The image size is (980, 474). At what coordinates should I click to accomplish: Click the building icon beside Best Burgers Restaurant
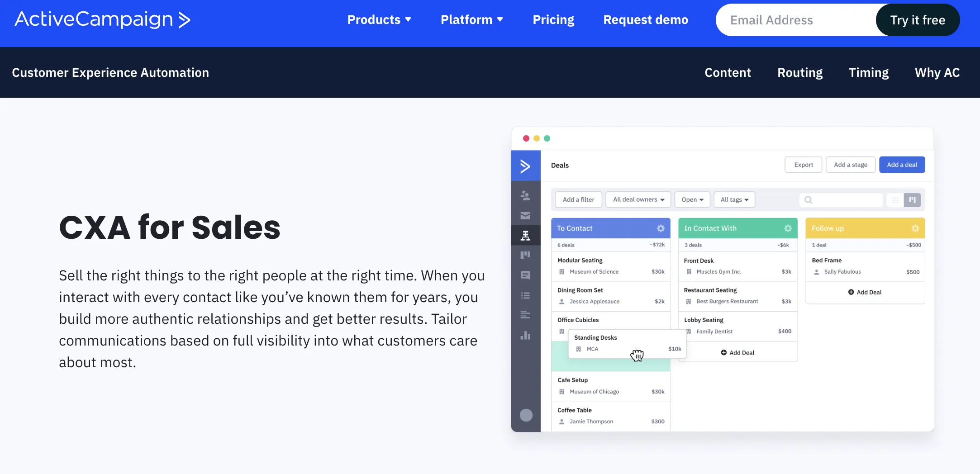pyautogui.click(x=689, y=302)
